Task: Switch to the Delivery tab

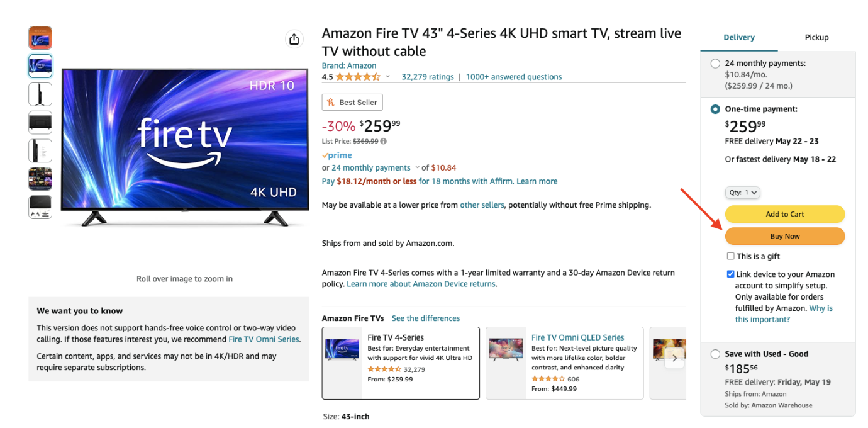Action: (739, 38)
